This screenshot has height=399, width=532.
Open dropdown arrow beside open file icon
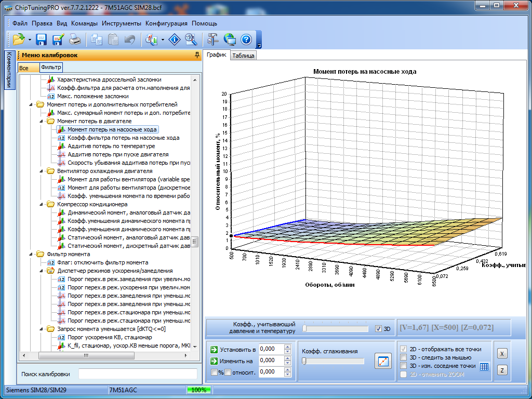tap(30, 39)
